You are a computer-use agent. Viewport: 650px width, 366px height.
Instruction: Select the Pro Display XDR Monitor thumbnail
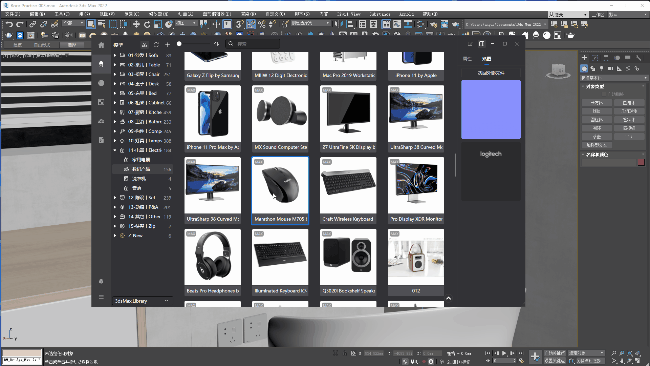click(416, 191)
